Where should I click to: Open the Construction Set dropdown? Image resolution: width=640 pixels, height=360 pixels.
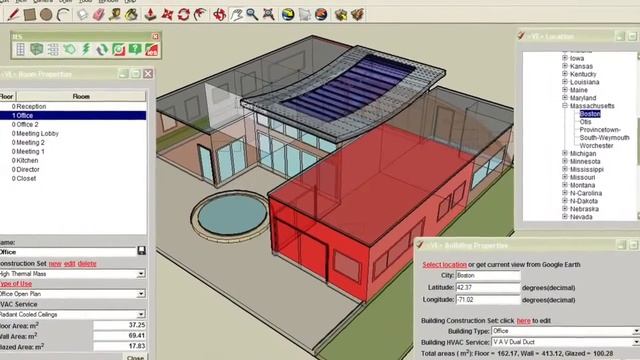click(141, 273)
